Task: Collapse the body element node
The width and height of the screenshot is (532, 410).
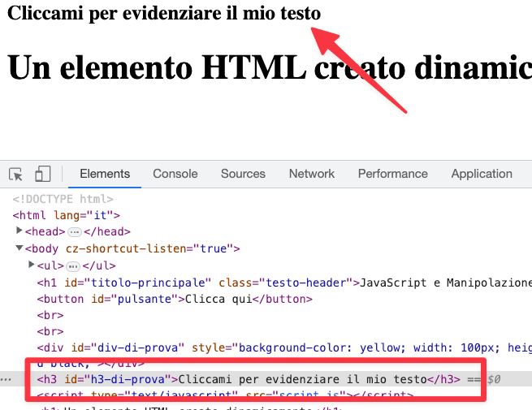Action: tap(19, 248)
